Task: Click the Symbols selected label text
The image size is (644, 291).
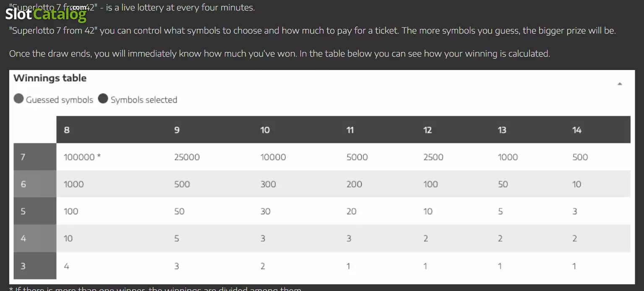Action: coord(144,100)
